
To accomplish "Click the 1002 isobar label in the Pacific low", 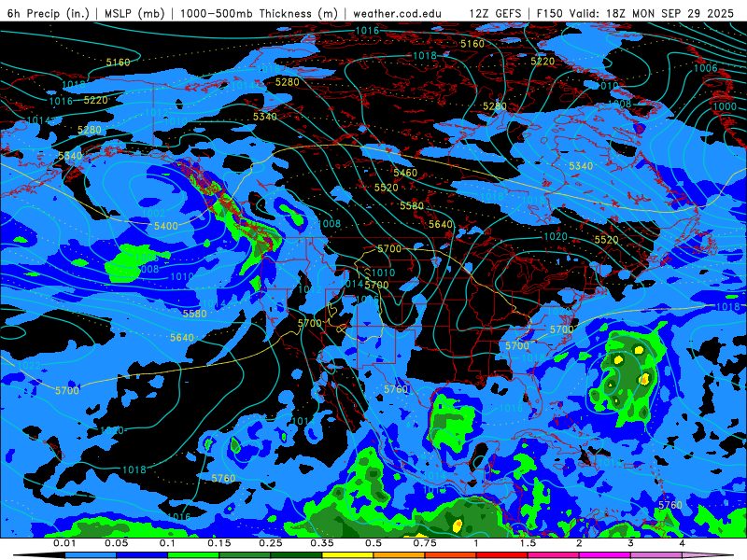I will pos(153,214).
